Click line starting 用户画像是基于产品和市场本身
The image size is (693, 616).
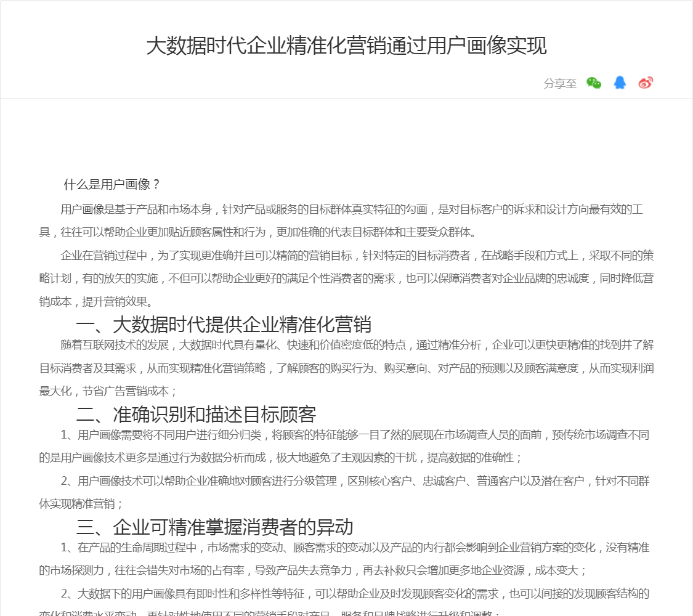pyautogui.click(x=351, y=209)
